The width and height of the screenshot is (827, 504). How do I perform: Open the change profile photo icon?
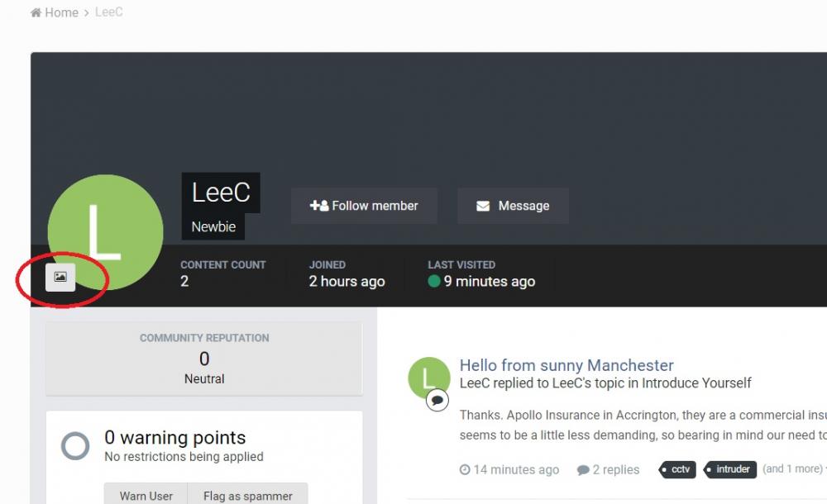(60, 277)
